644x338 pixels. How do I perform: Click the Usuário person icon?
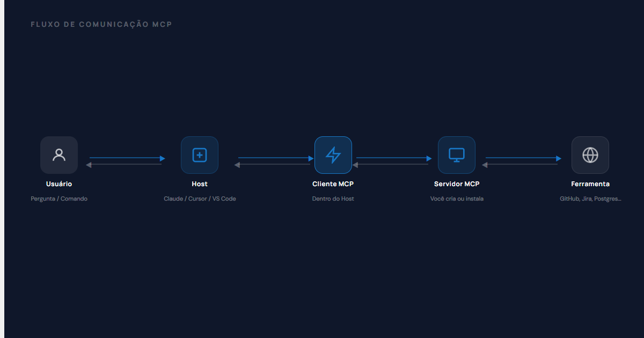point(59,155)
